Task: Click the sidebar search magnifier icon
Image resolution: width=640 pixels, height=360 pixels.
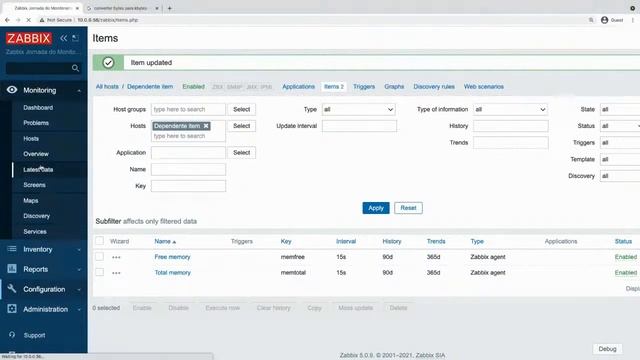Action: coord(75,68)
